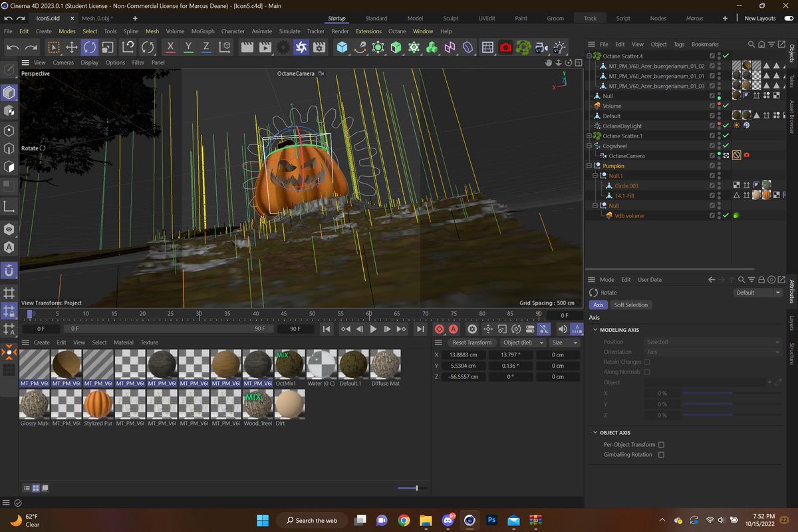Enable the Per-Object Transform checkbox

pos(661,444)
